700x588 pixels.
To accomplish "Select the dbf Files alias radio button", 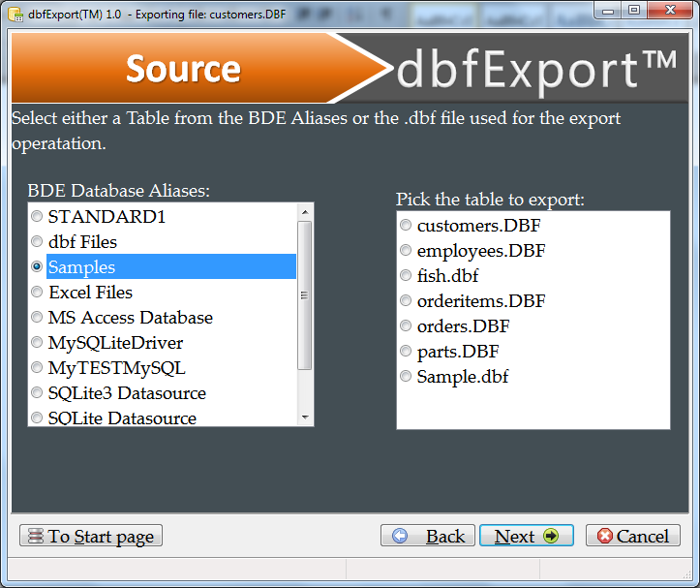I will (37, 242).
